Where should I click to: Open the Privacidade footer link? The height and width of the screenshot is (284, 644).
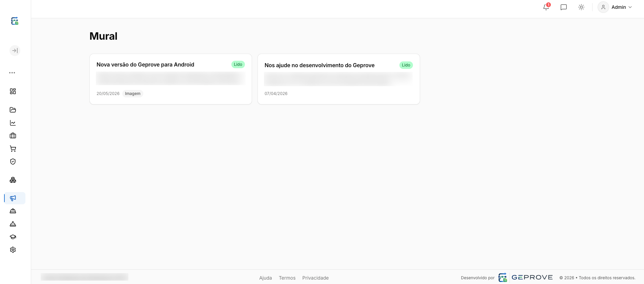[x=315, y=278]
